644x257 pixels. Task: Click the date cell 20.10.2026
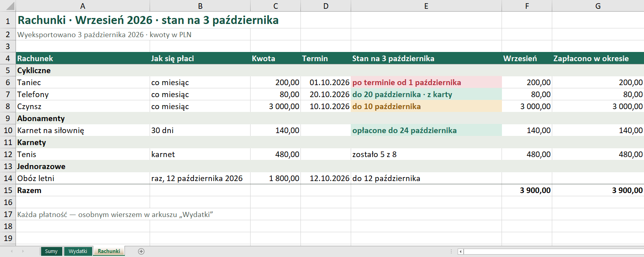[326, 94]
